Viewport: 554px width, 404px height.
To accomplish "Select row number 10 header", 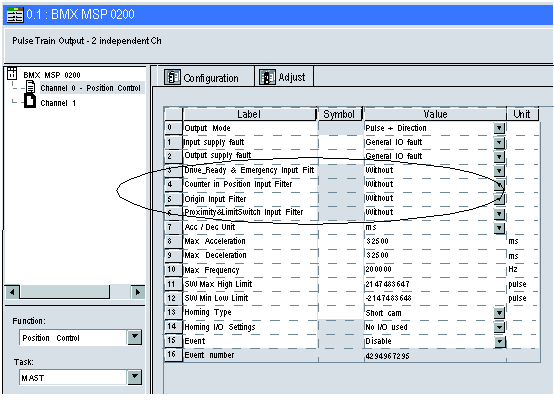I will point(173,270).
